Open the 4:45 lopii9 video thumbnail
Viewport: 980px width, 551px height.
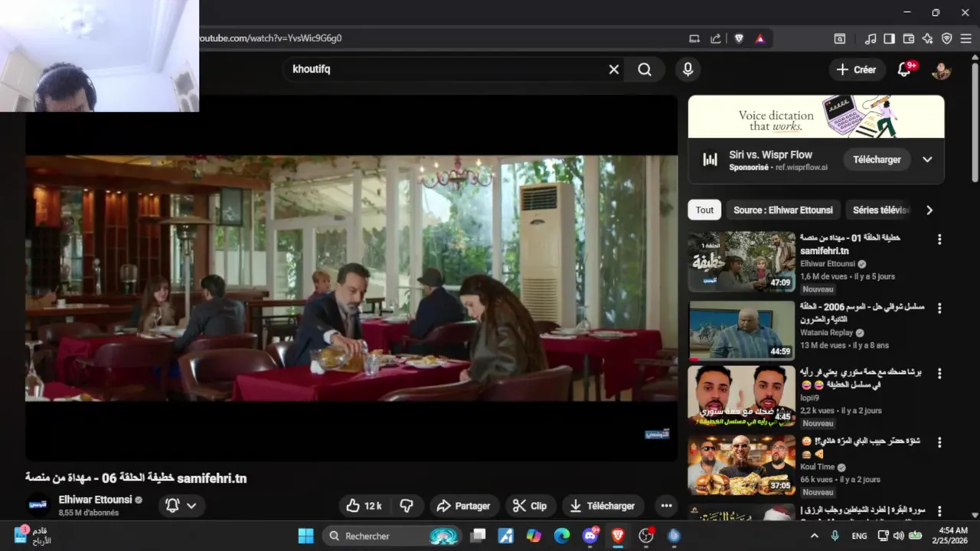[741, 396]
